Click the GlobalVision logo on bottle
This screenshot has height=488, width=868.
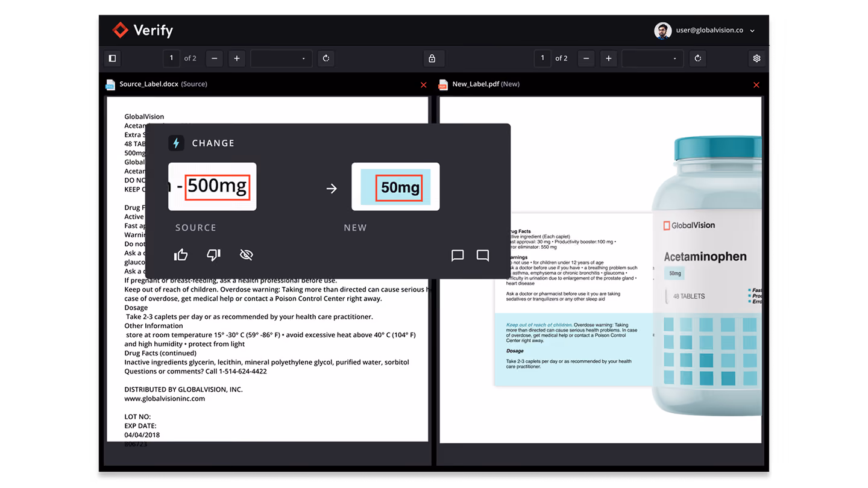coord(689,225)
